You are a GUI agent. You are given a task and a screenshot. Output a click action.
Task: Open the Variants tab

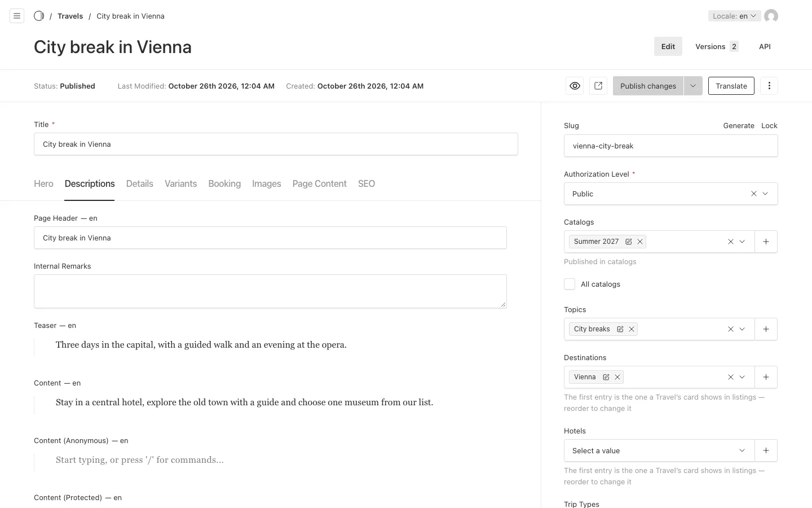(181, 183)
